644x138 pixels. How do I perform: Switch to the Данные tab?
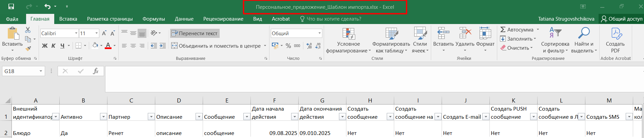click(x=184, y=19)
